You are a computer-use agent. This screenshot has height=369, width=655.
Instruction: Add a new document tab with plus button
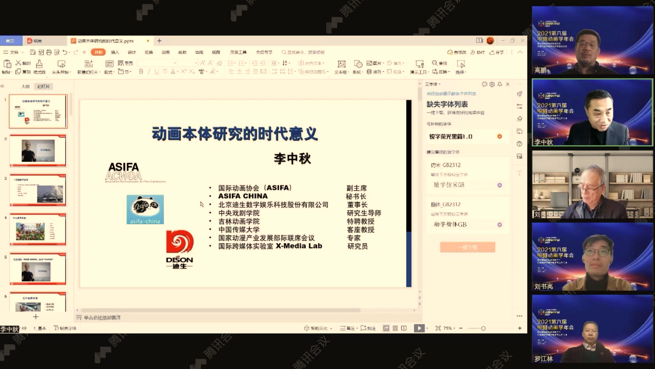pyautogui.click(x=159, y=41)
